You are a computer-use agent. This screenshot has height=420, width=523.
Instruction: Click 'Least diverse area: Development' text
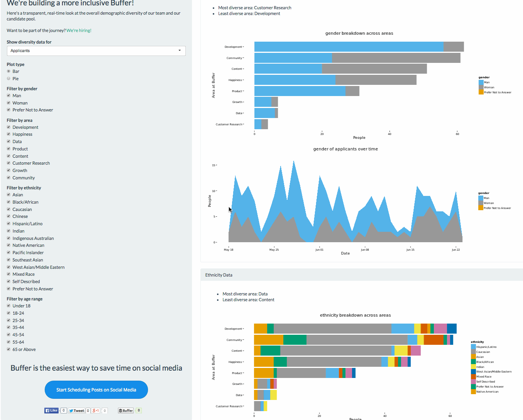coord(249,13)
